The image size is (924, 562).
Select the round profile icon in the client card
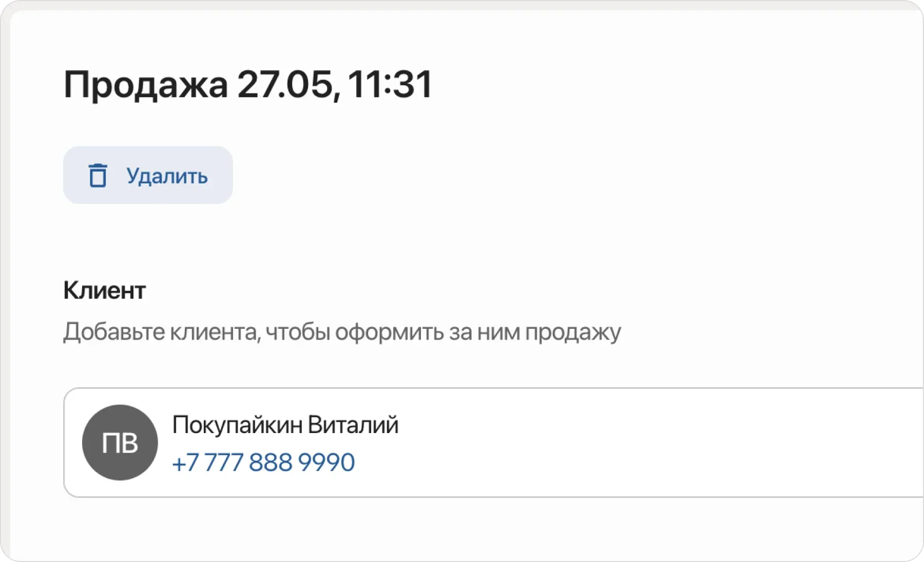119,442
